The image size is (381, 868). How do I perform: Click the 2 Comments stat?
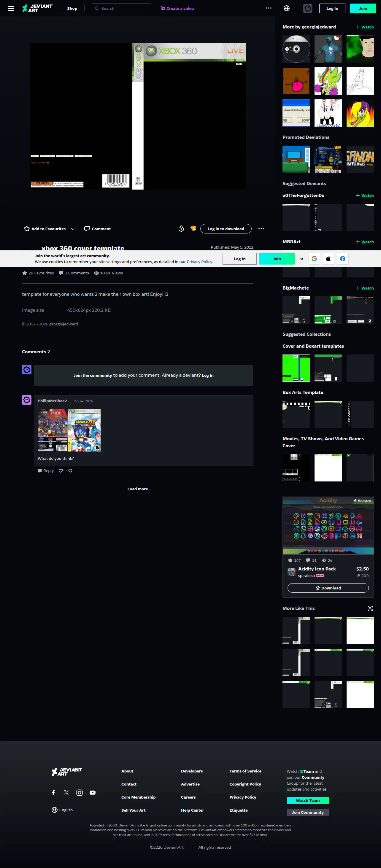(74, 273)
